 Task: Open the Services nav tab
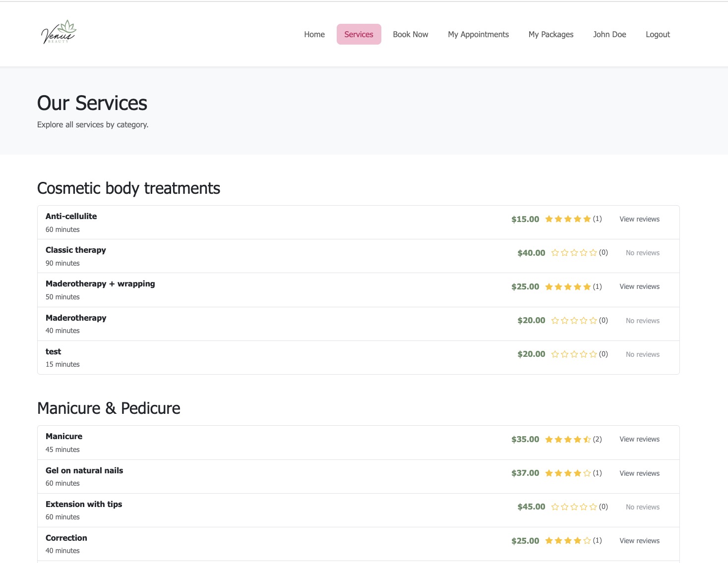click(359, 34)
